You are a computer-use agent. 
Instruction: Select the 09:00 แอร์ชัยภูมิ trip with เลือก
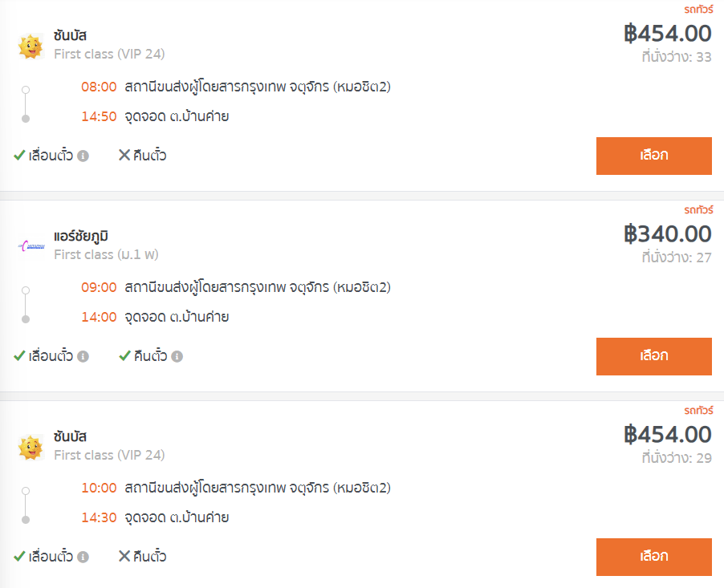(654, 356)
